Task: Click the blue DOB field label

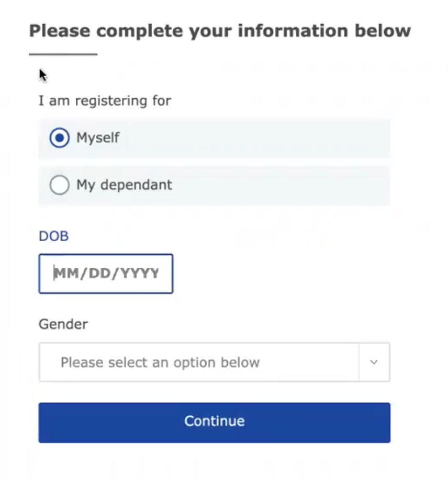Action: (53, 236)
